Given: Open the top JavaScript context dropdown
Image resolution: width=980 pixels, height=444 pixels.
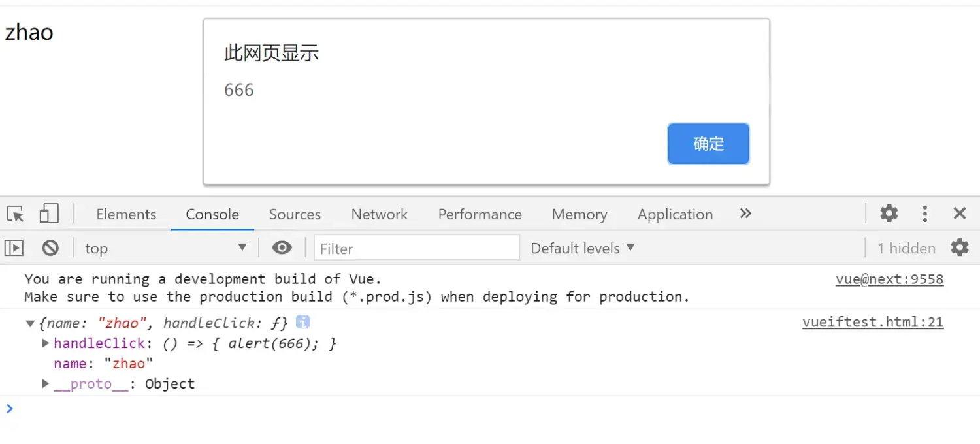Looking at the screenshot, I should (x=166, y=248).
